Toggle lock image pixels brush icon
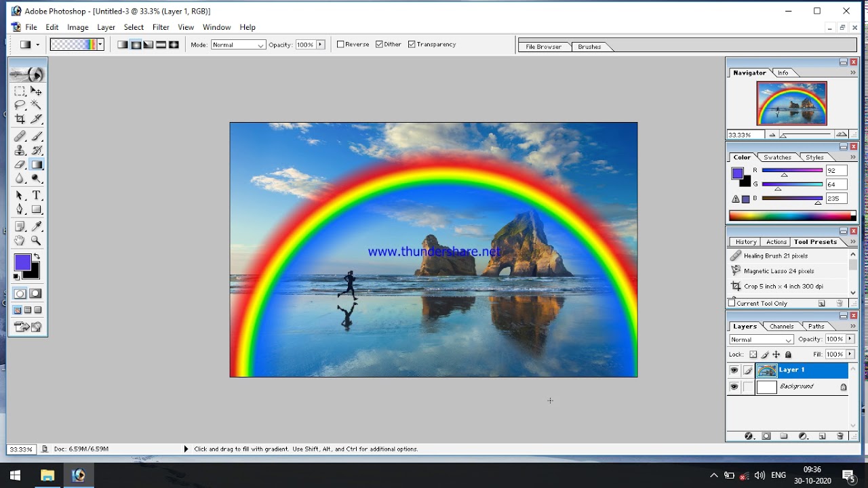The image size is (868, 488). click(765, 354)
